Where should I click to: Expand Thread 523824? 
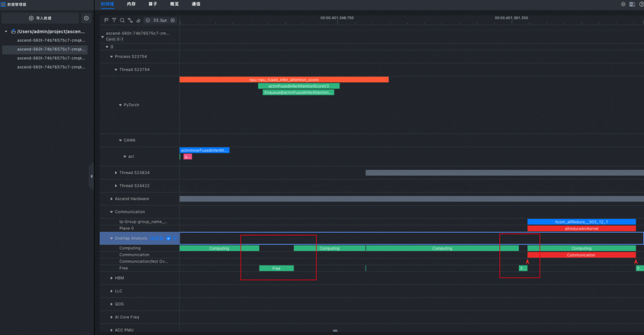116,173
